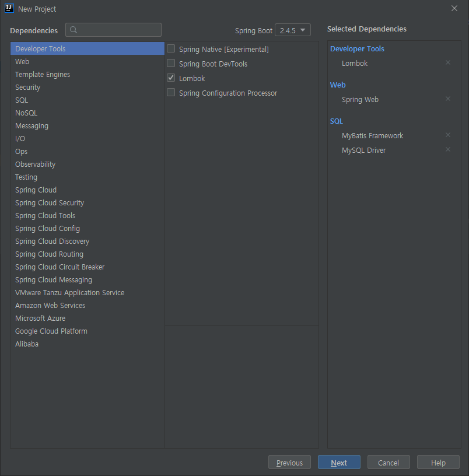Remove MyBatis Framework from selected dependencies

pos(448,135)
